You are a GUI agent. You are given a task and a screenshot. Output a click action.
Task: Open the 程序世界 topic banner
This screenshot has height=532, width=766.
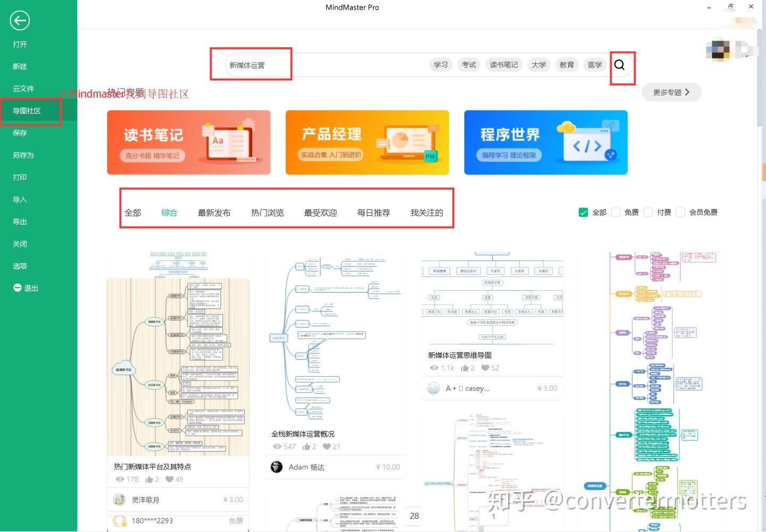[x=546, y=142]
